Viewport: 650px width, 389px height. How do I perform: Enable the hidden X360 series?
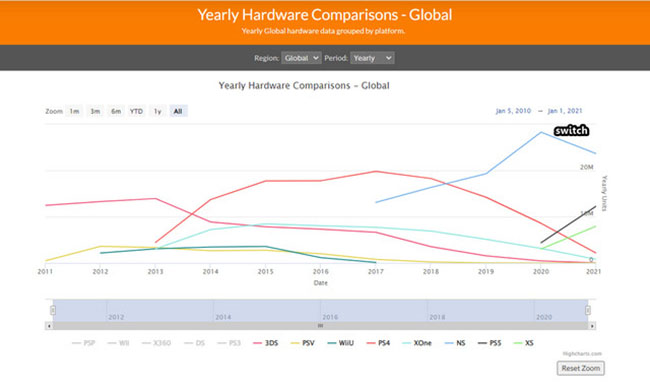click(x=156, y=343)
